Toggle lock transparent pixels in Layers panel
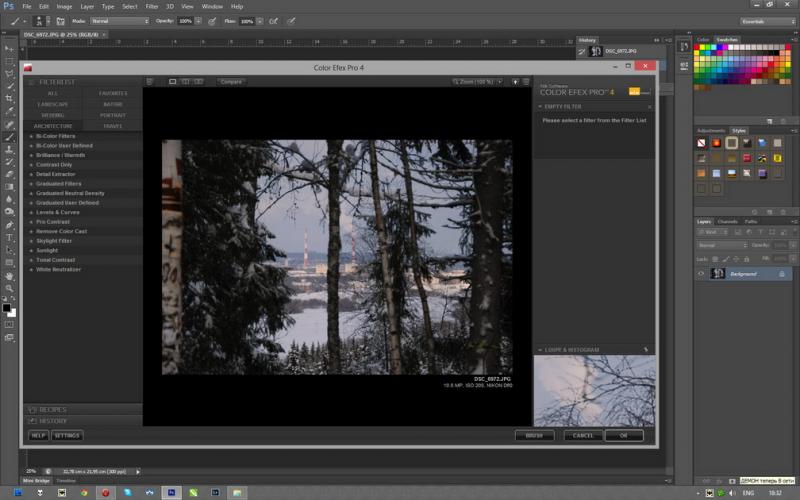The image size is (800, 500). [x=715, y=259]
